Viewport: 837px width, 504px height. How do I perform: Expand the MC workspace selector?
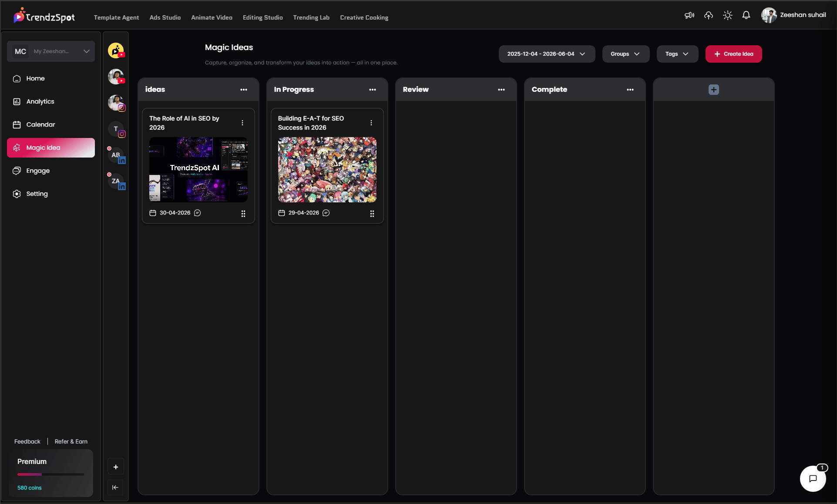pos(51,51)
